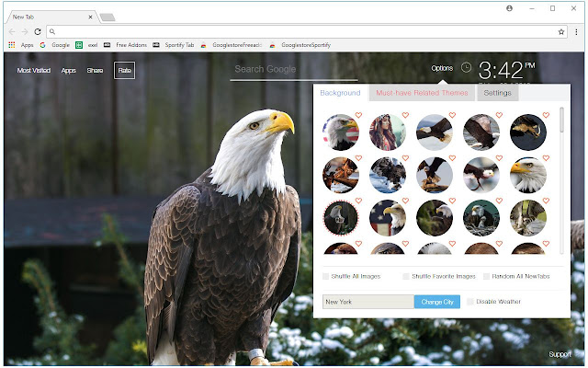The image size is (588, 368).
Task: Favorite the third thumbnail in first row
Action: [x=452, y=115]
